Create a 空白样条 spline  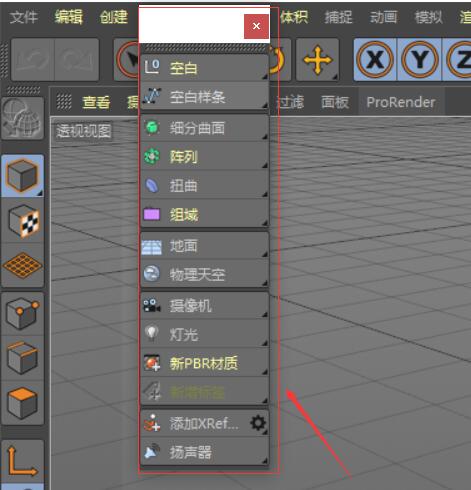(204, 97)
